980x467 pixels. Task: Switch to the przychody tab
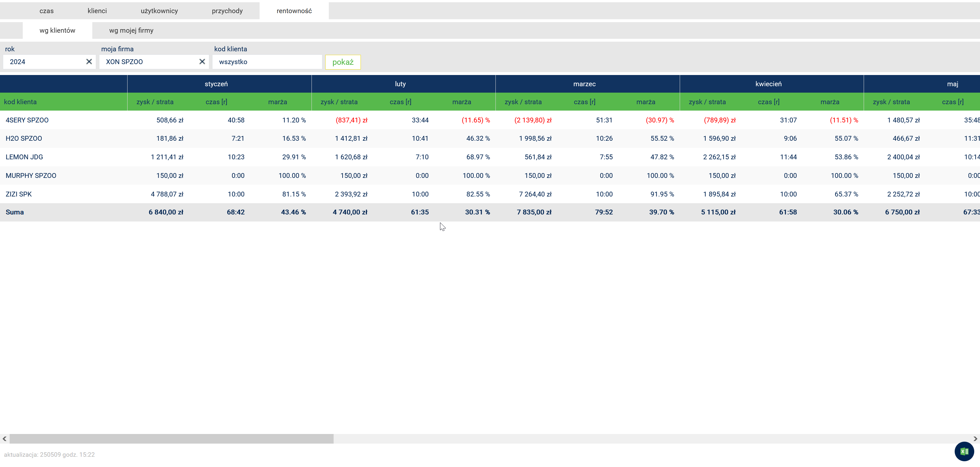(227, 11)
